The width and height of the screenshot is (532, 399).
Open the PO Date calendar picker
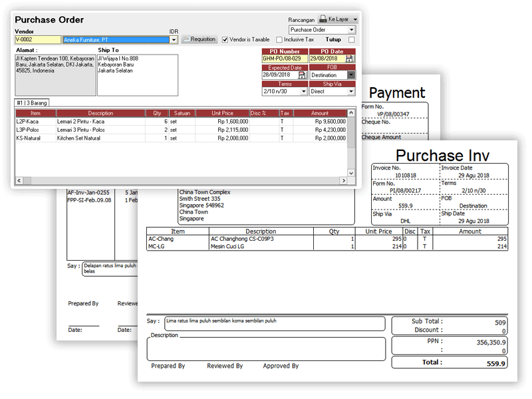click(x=350, y=59)
